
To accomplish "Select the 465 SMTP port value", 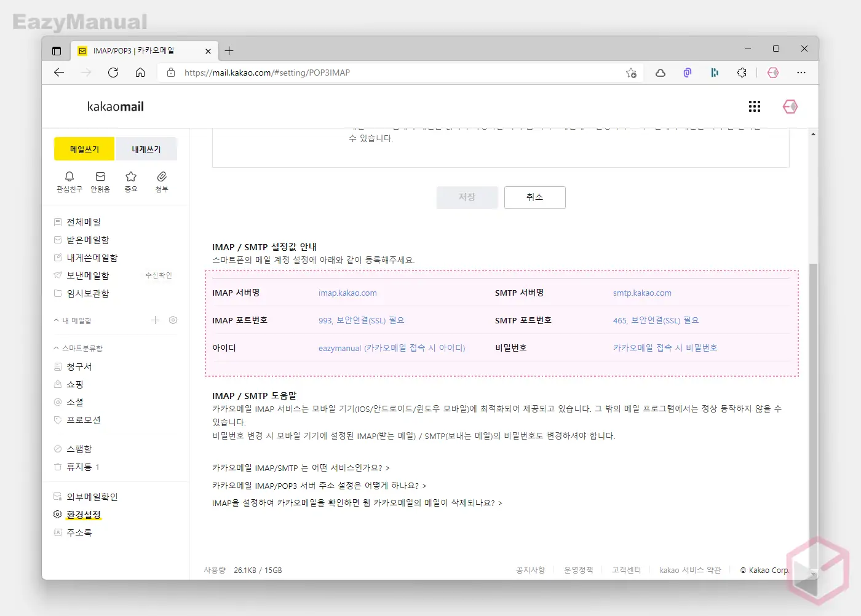I will 656,320.
